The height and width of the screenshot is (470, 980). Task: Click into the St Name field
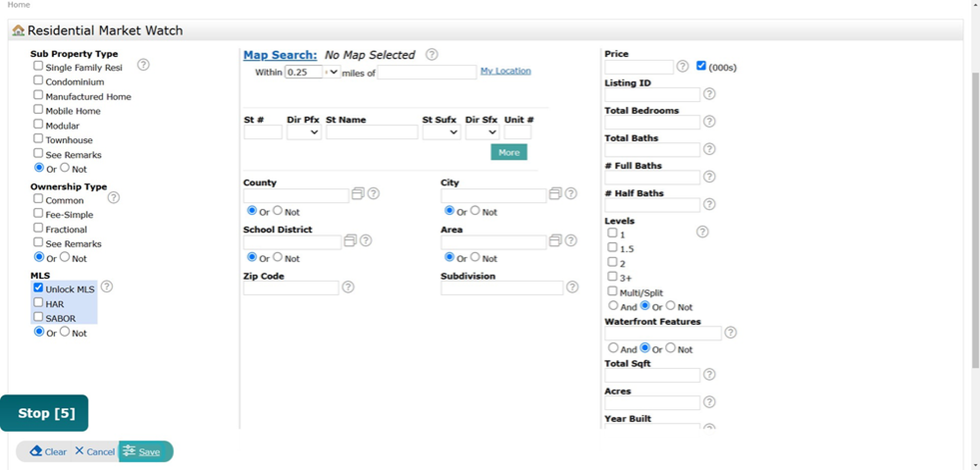click(372, 132)
